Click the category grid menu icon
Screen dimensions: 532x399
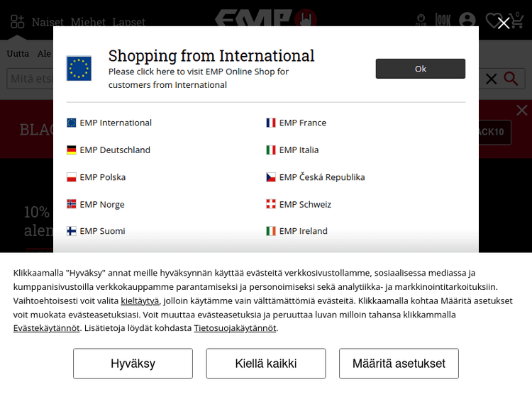18,21
